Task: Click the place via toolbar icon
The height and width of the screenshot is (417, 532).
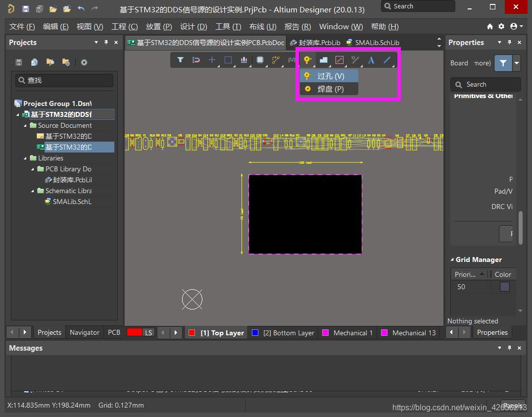Action: point(307,60)
